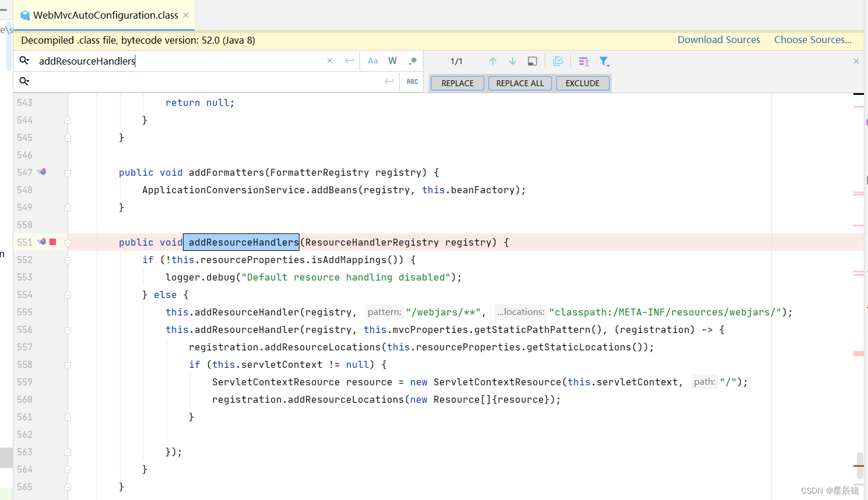
Task: Click the REPLACE button
Action: [457, 83]
